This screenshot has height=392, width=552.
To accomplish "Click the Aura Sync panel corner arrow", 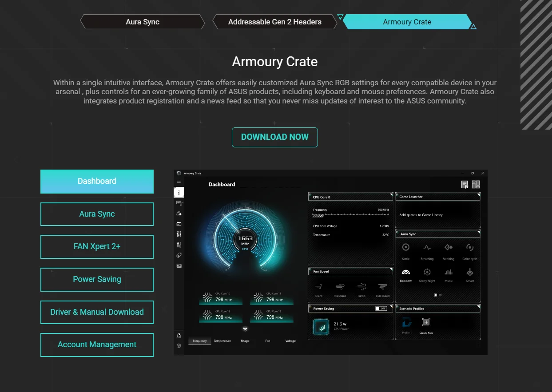I will (x=478, y=232).
